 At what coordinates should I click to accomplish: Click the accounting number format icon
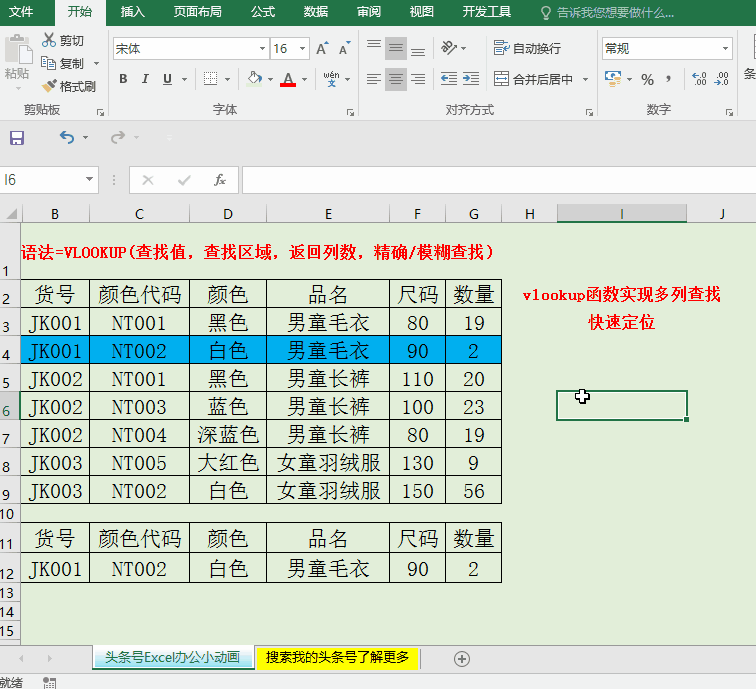pyautogui.click(x=613, y=79)
